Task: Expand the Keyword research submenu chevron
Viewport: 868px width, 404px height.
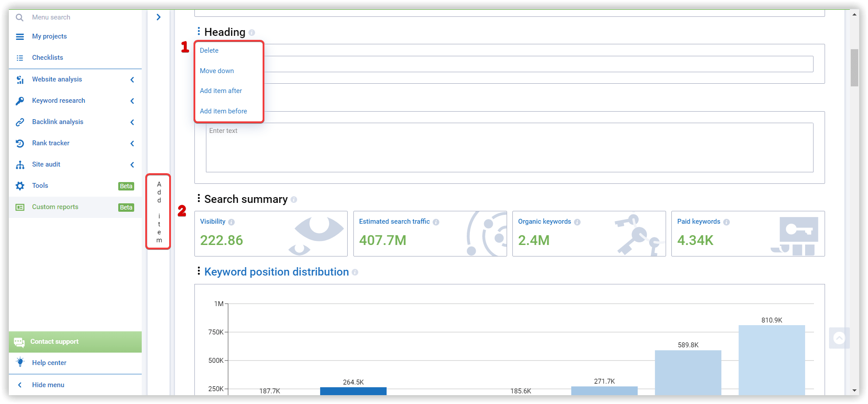Action: (x=132, y=101)
